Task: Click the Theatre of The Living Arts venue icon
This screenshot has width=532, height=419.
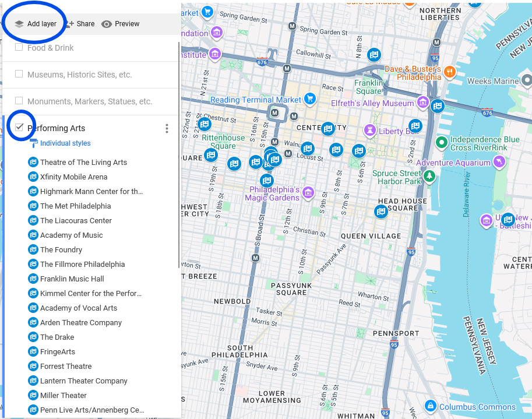Action: [x=33, y=162]
